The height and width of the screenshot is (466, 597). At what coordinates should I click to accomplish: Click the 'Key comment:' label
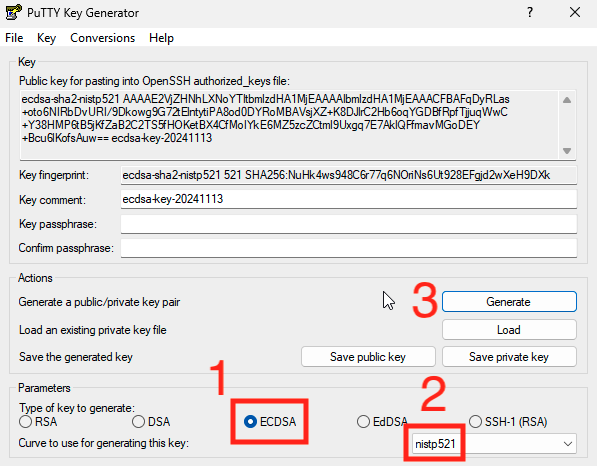click(52, 200)
